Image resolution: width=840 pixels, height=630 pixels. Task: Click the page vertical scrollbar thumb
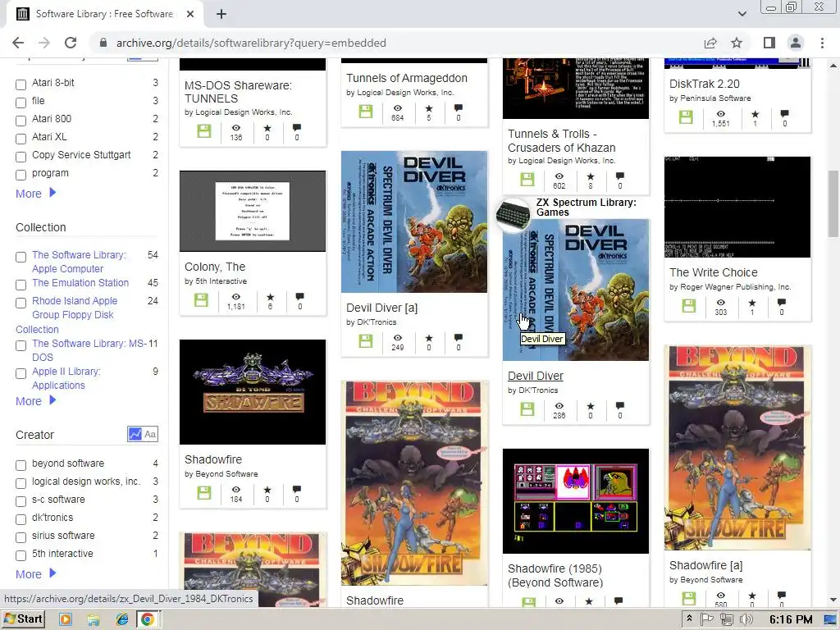pyautogui.click(x=833, y=203)
